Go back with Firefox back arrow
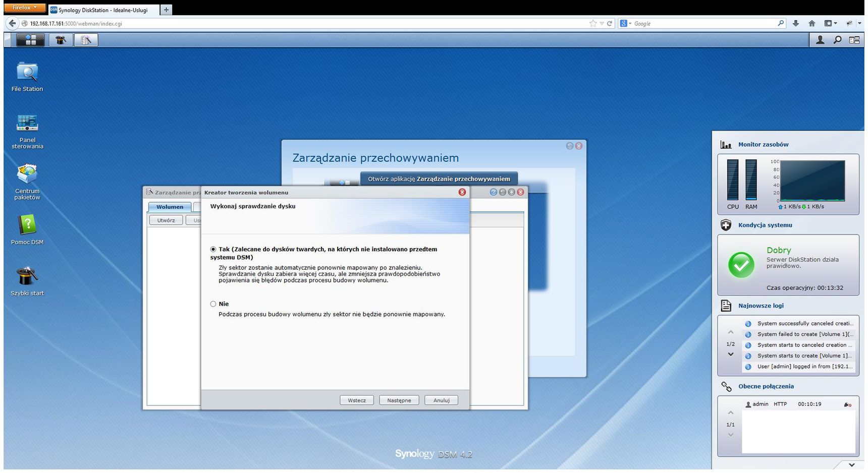Image resolution: width=868 pixels, height=473 pixels. click(x=13, y=23)
